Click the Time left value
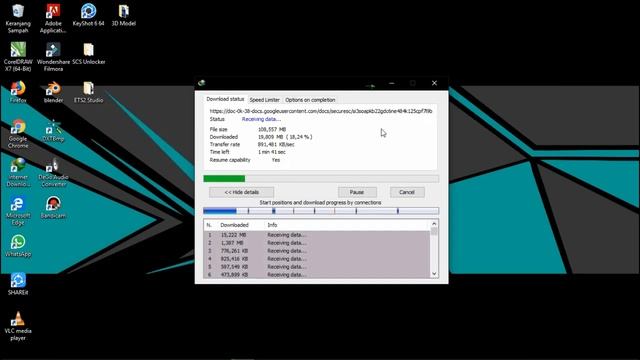 [272, 152]
